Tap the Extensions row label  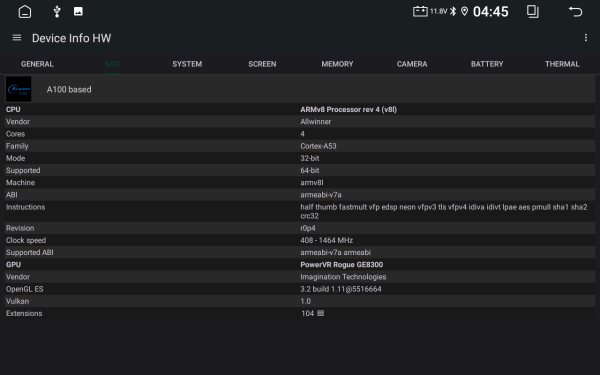point(24,313)
